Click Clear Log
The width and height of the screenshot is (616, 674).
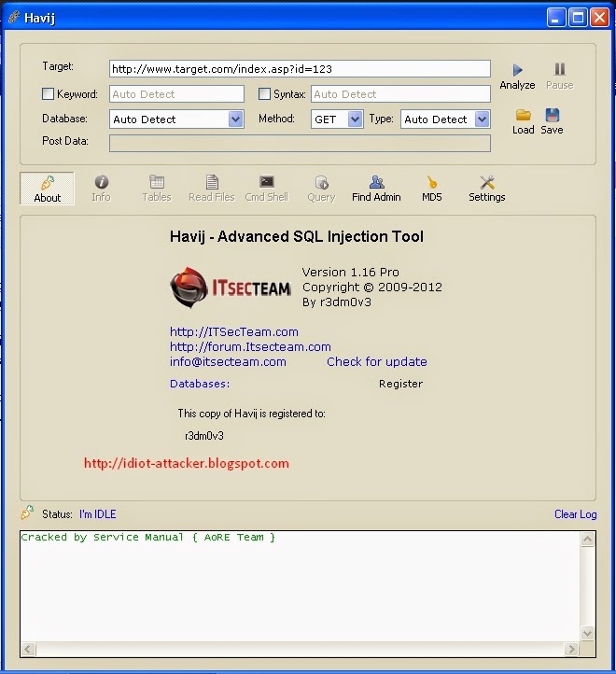[x=575, y=514]
